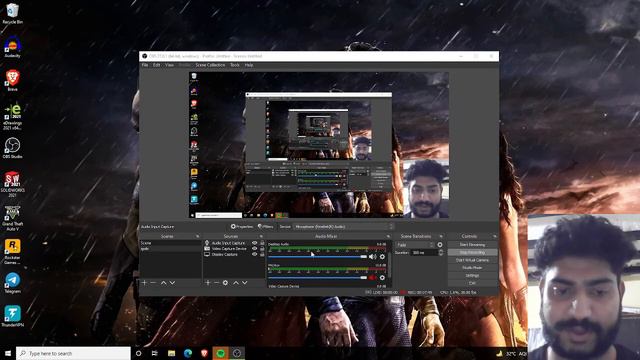Open the Fade transition dropdown
This screenshot has height=360, width=640.
click(x=415, y=245)
